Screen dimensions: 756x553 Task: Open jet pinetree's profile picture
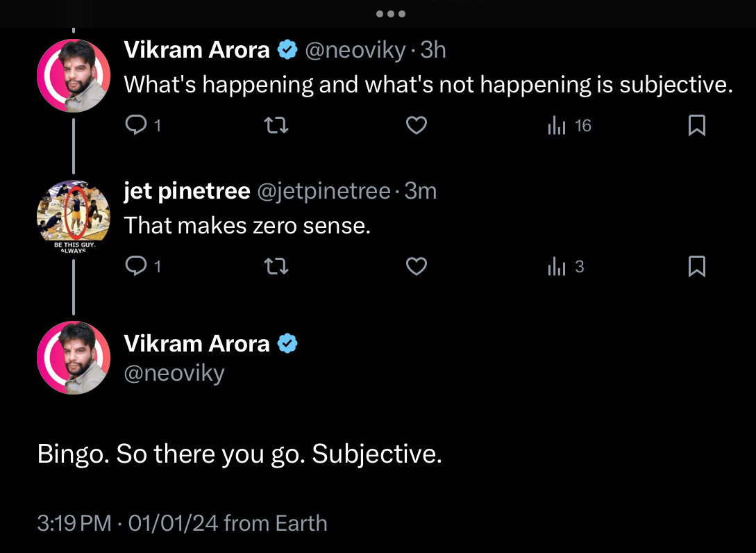pos(74,216)
